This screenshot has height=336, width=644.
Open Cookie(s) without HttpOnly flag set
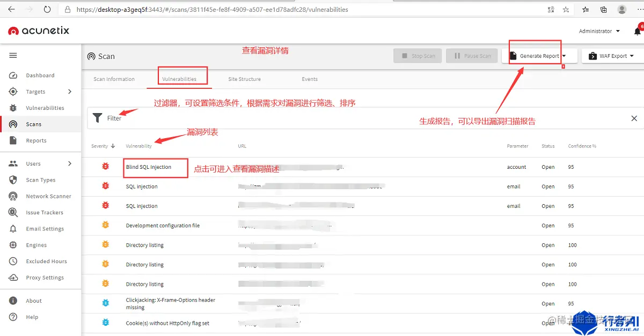pos(167,323)
